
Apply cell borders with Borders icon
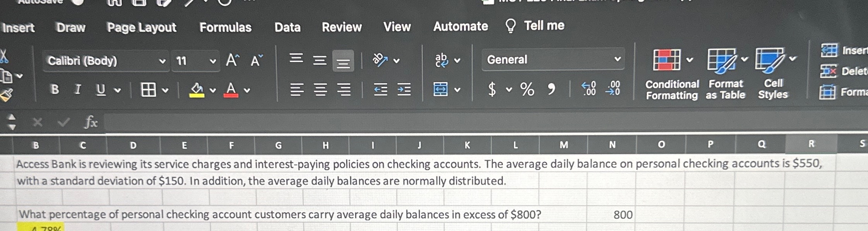(x=148, y=90)
